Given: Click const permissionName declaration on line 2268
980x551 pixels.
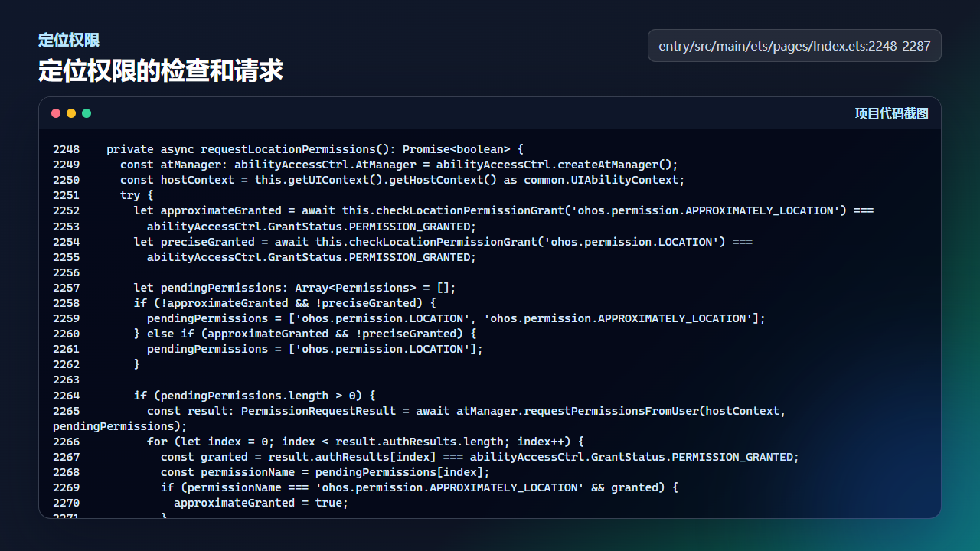Looking at the screenshot, I should (325, 472).
